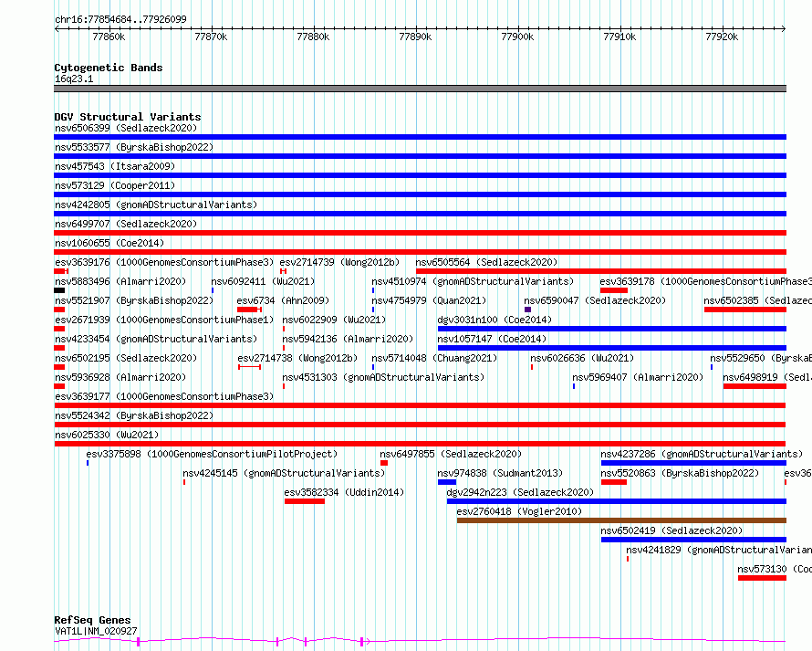Click nsv4237286 (gnomADStructuralVariants) label
Image resolution: width=812 pixels, height=651 pixels.
[702, 454]
